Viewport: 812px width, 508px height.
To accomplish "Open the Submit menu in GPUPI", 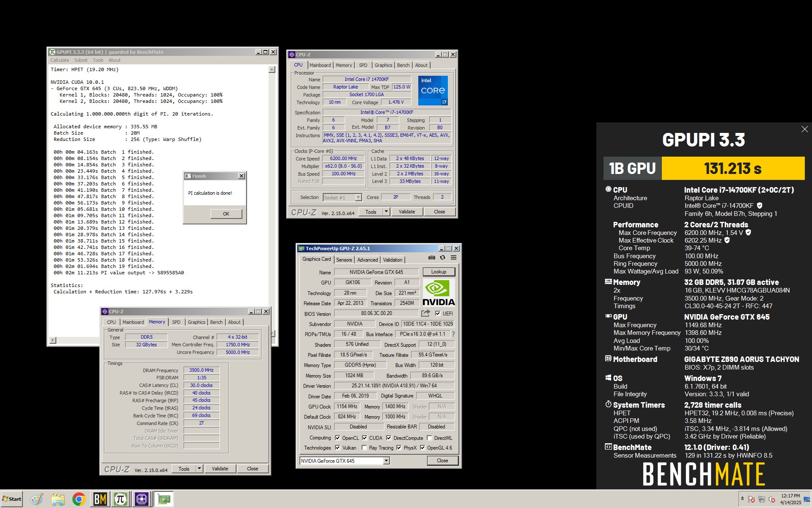I will point(81,60).
